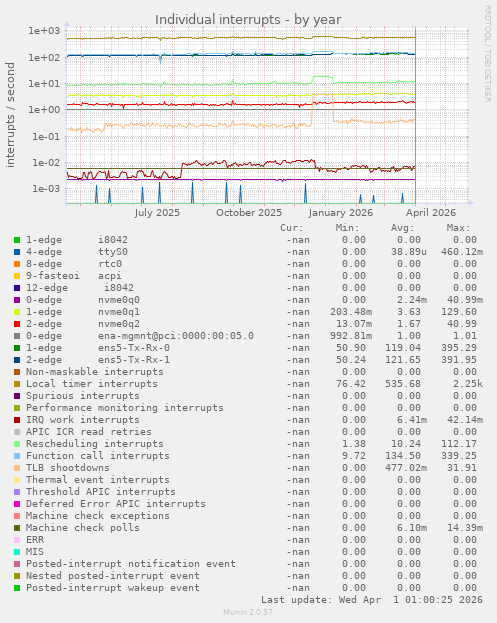This screenshot has height=623, width=497.
Task: Click the ttyS0 blue legend swatch
Action: 17,252
